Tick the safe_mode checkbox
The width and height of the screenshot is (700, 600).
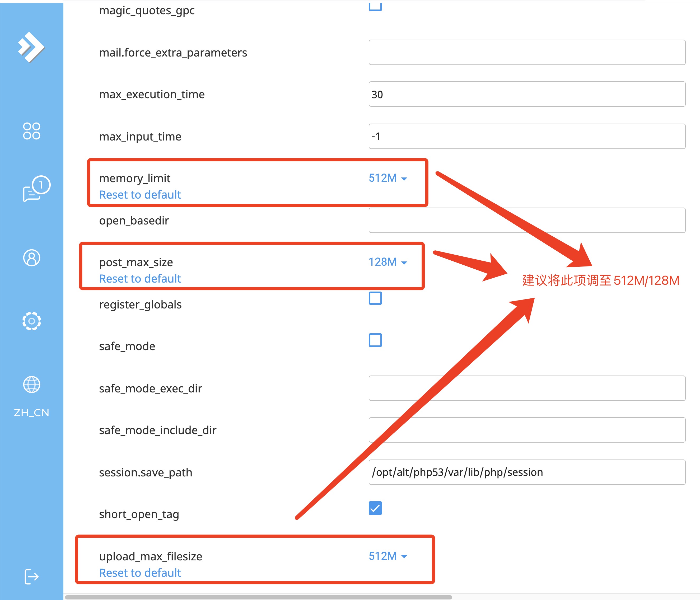click(375, 340)
